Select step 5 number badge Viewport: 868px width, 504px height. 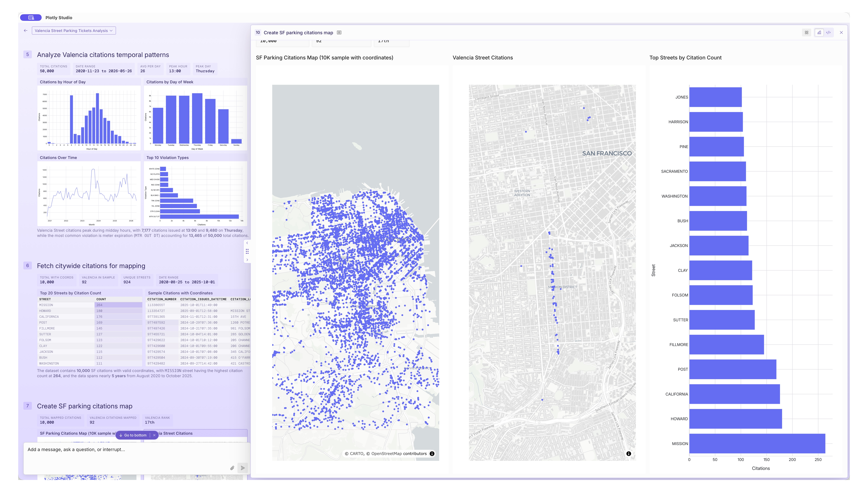click(x=28, y=55)
